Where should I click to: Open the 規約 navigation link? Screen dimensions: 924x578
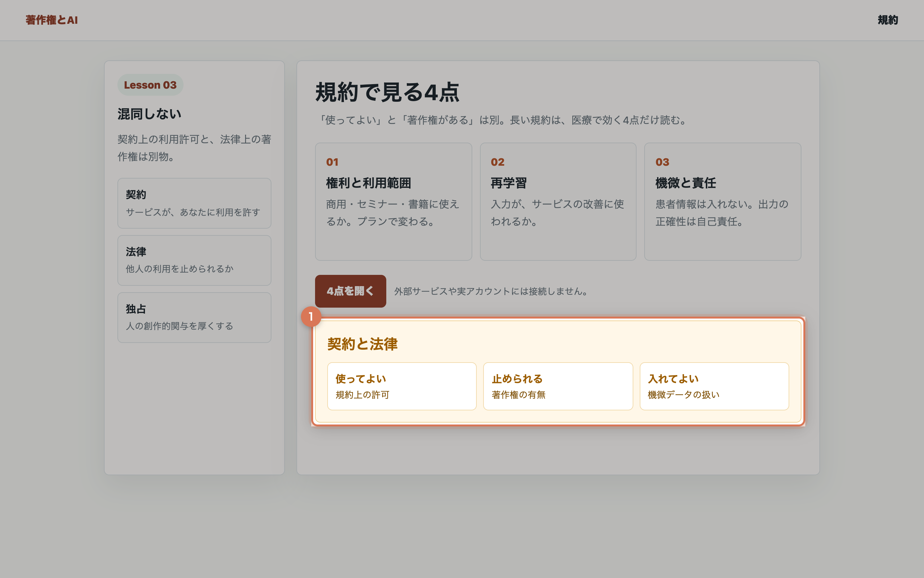[888, 20]
